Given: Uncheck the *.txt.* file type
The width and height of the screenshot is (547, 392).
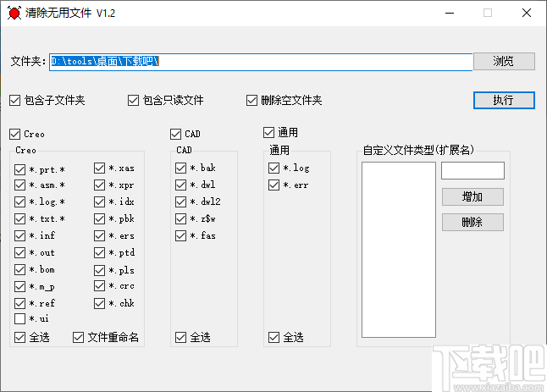Looking at the screenshot, I should pos(19,219).
